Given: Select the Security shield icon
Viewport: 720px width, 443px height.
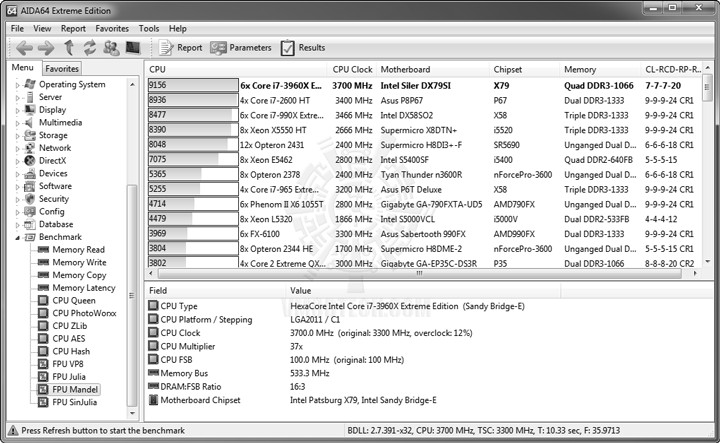Looking at the screenshot, I should coord(30,199).
